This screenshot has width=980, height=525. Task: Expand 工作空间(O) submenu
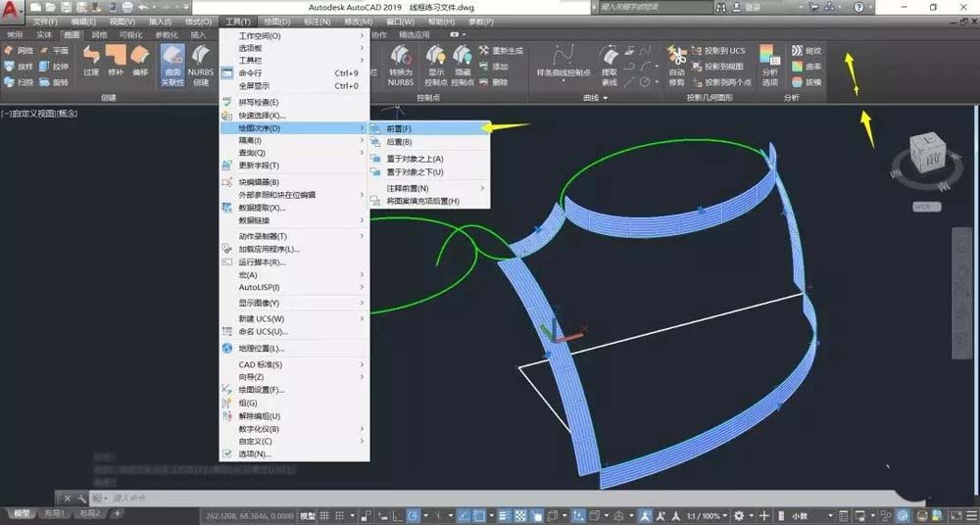294,35
